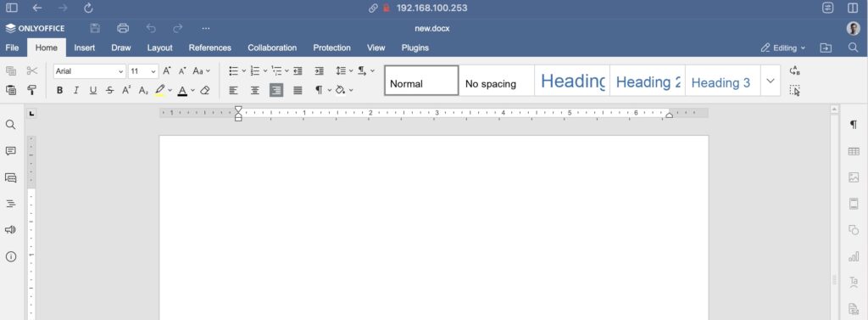868x320 pixels.
Task: Apply the Heading 2 style
Action: pos(647,81)
